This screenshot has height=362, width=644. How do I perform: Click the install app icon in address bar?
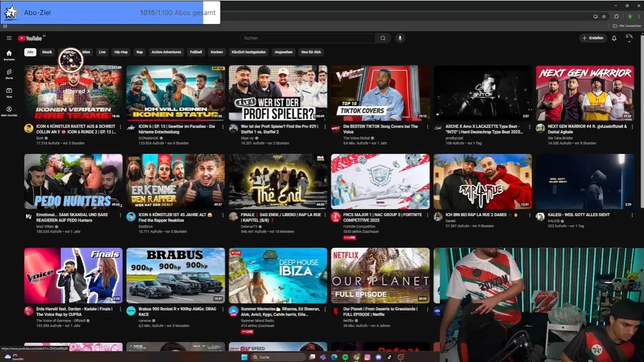(595, 16)
